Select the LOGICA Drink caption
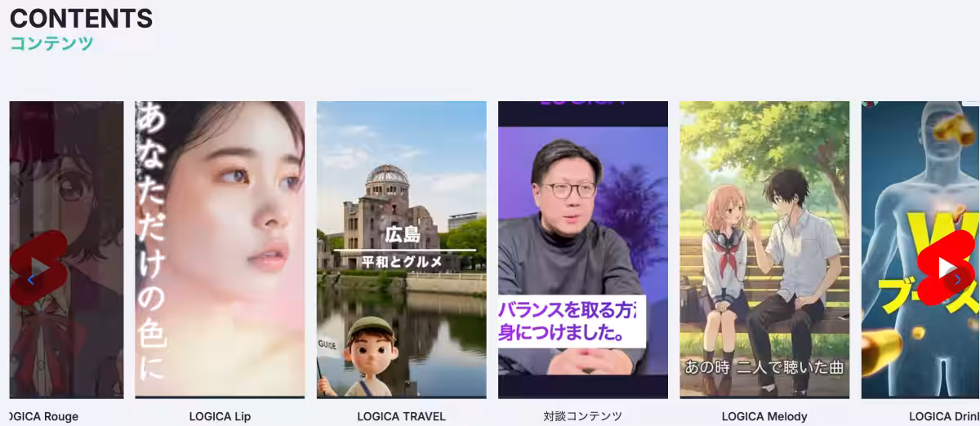This screenshot has height=426, width=980. click(x=944, y=416)
